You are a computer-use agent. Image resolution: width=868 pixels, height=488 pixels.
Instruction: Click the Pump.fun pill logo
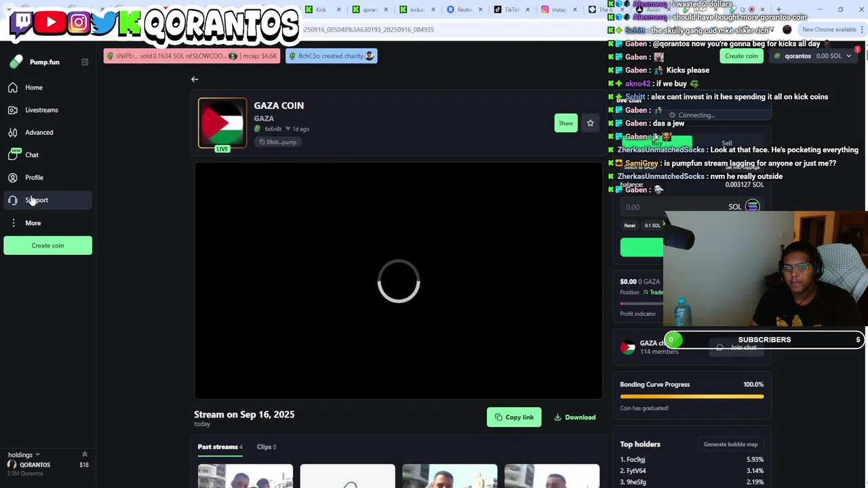(x=16, y=62)
